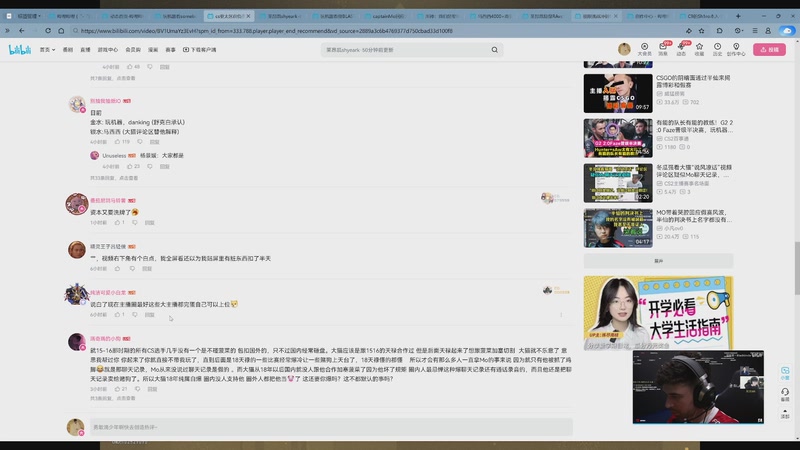Click the mini video player window

pyautogui.click(x=698, y=387)
